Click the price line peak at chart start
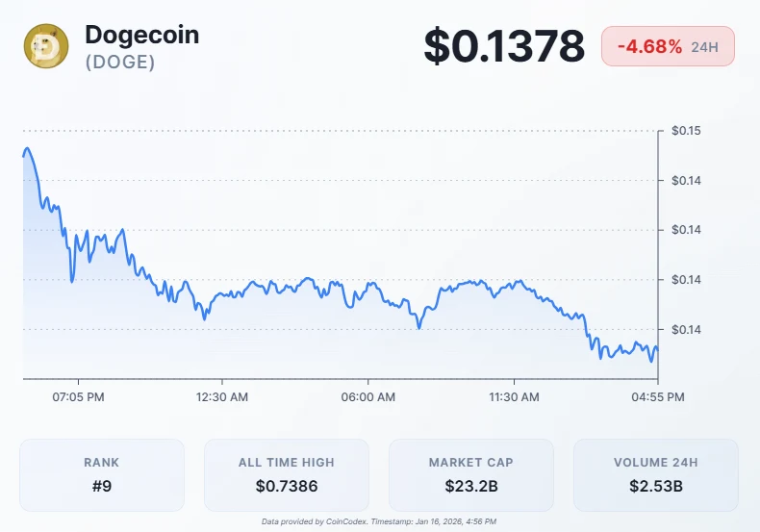Viewport: 760px width, 532px height. (x=27, y=149)
